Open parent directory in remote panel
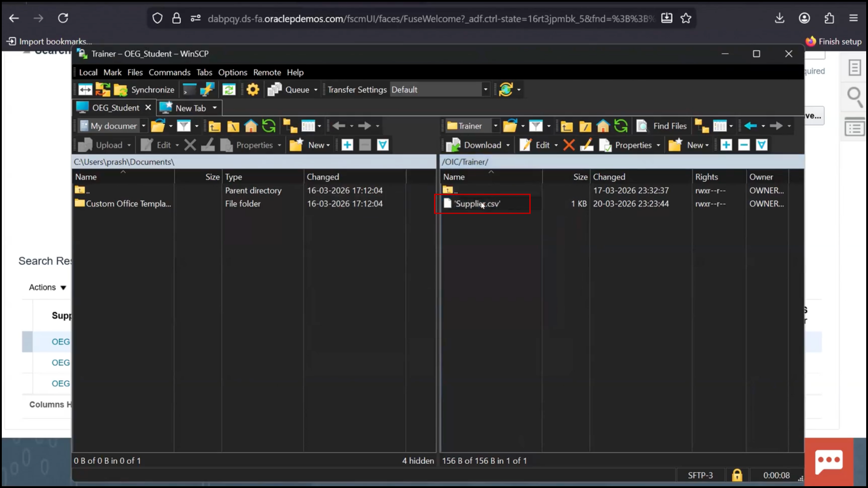The height and width of the screenshot is (488, 868). (567, 126)
